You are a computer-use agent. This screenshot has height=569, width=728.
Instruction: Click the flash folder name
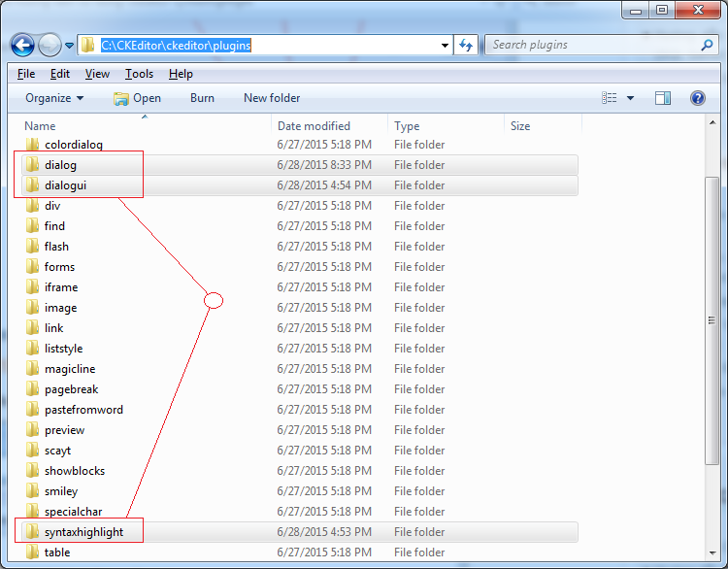(x=56, y=247)
